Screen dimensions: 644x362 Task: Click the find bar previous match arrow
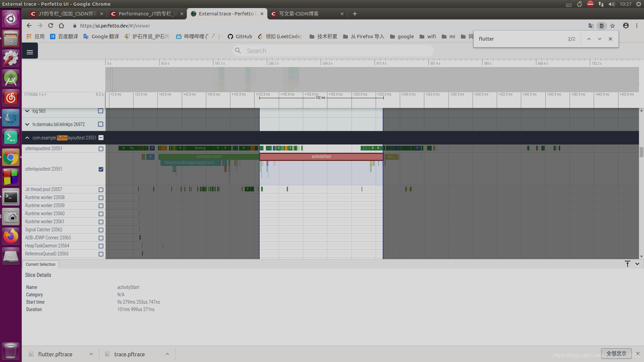tap(589, 39)
